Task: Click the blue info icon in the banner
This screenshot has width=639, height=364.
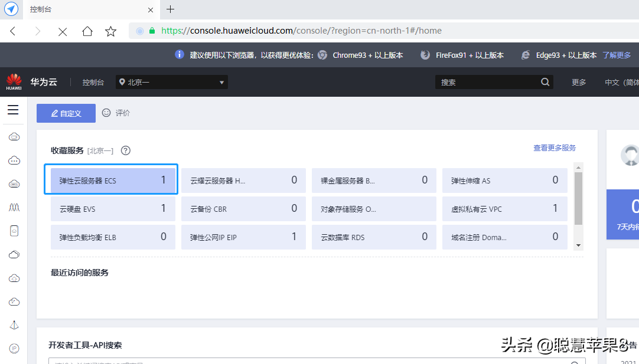Action: pos(180,54)
